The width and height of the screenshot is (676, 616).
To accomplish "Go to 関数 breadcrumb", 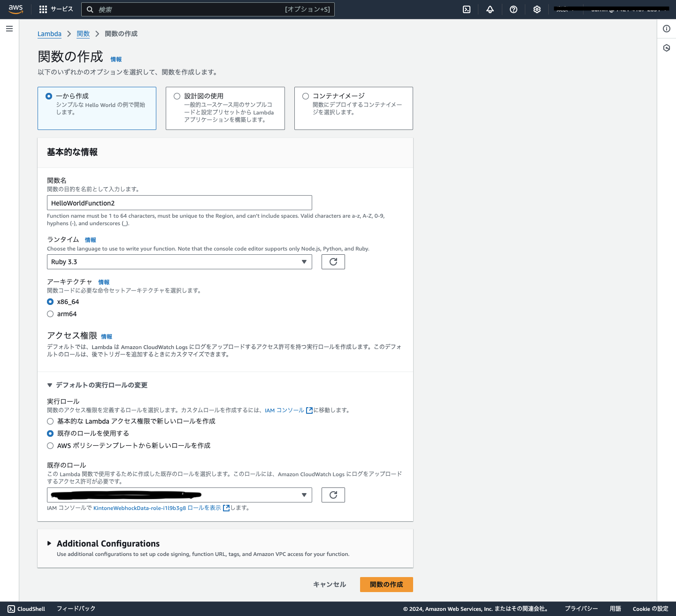I will 83,34.
